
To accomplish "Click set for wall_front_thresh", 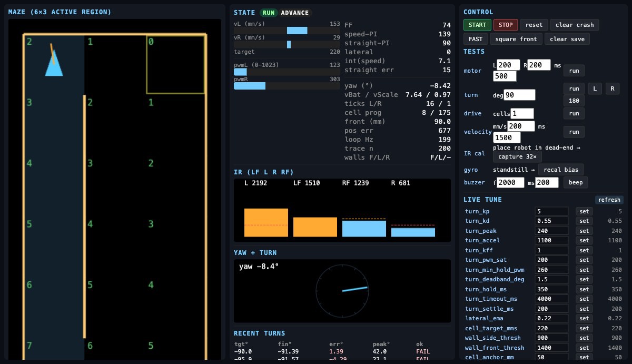I will tap(584, 348).
